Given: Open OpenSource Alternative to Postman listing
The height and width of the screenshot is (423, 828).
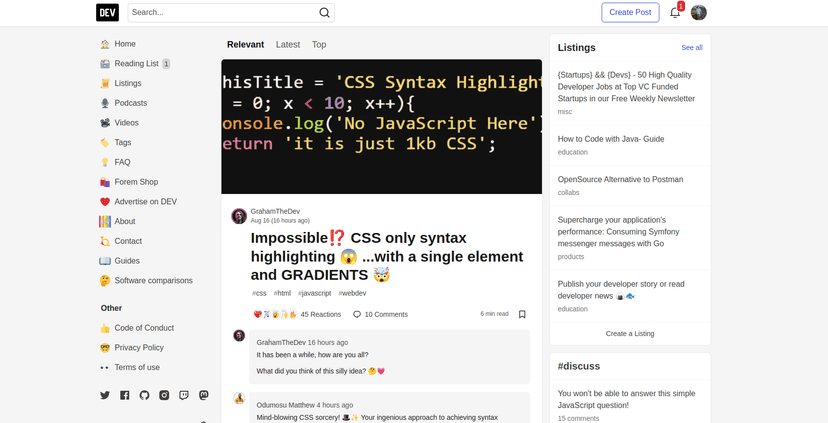Looking at the screenshot, I should pos(620,180).
